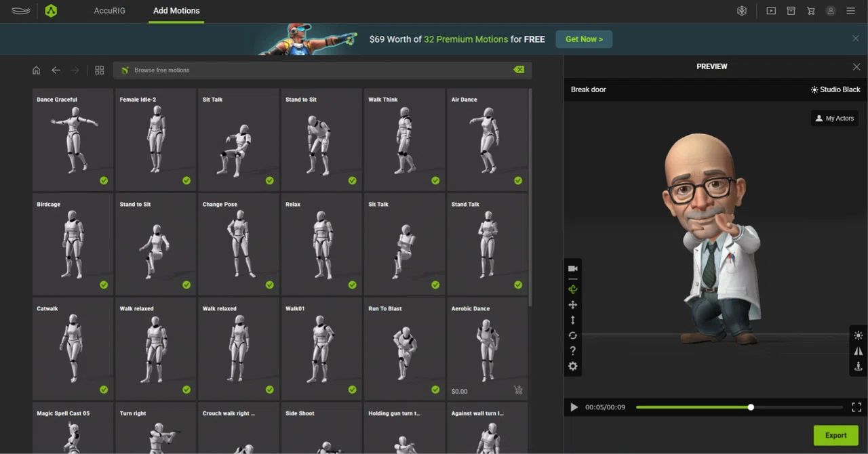Select the Side Shoot motion label
The height and width of the screenshot is (454, 868).
300,413
